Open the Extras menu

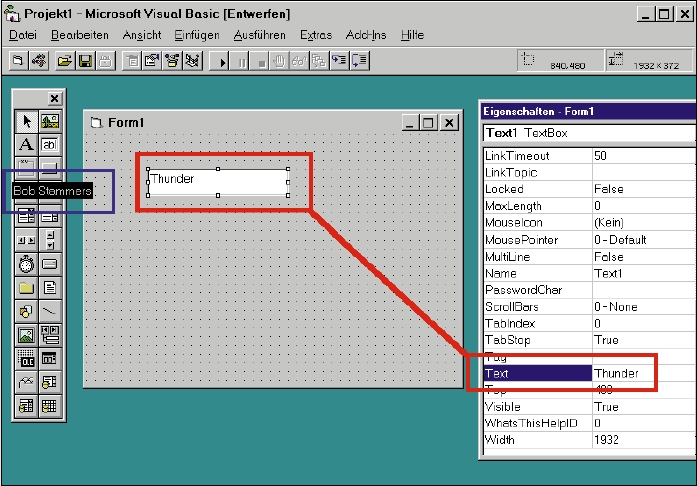point(316,35)
